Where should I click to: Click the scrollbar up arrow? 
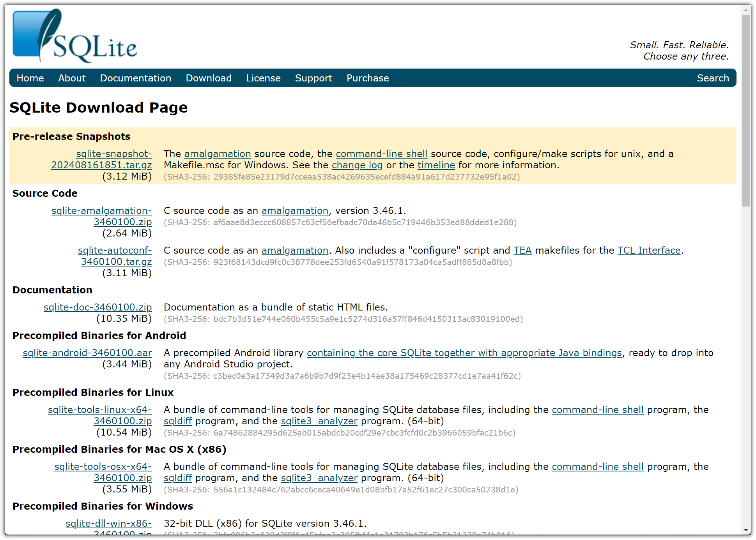click(x=746, y=11)
